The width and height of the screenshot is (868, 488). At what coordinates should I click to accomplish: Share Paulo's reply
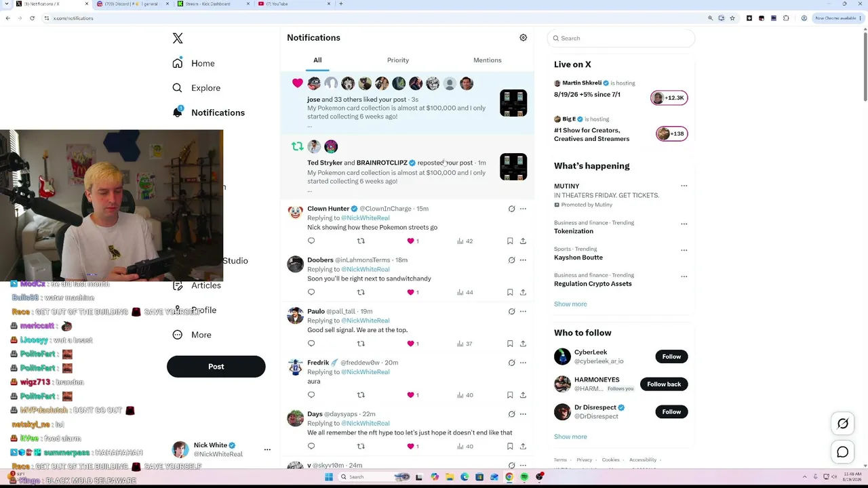523,344
